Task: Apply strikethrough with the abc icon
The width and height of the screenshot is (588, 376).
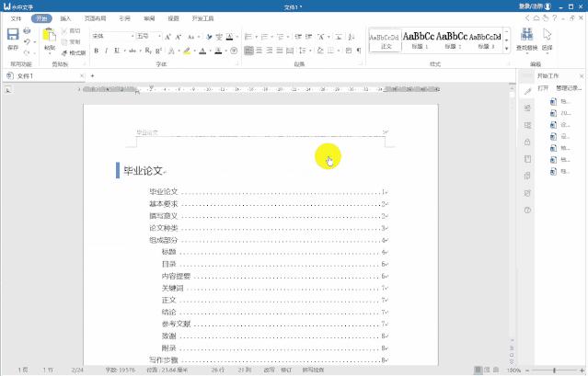Action: pyautogui.click(x=132, y=51)
